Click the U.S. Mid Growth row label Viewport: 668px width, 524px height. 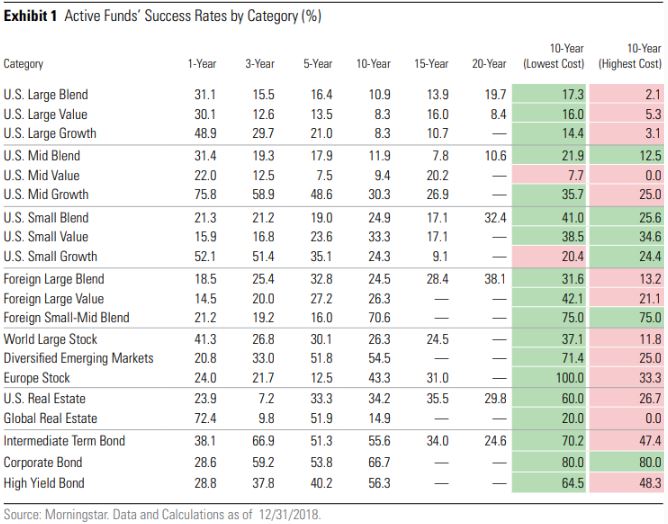point(46,194)
